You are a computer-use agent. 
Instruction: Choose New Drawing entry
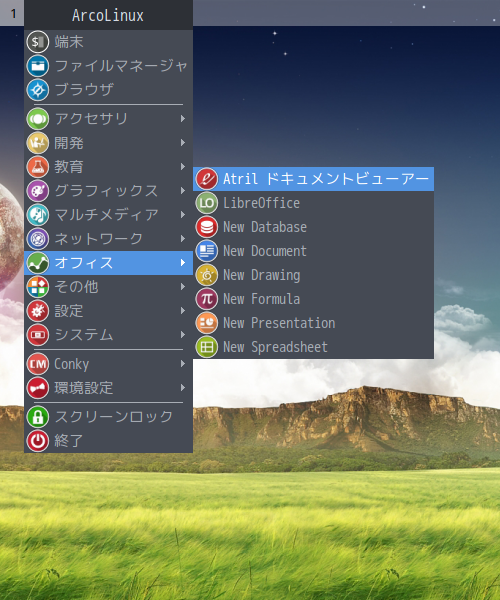coord(313,275)
